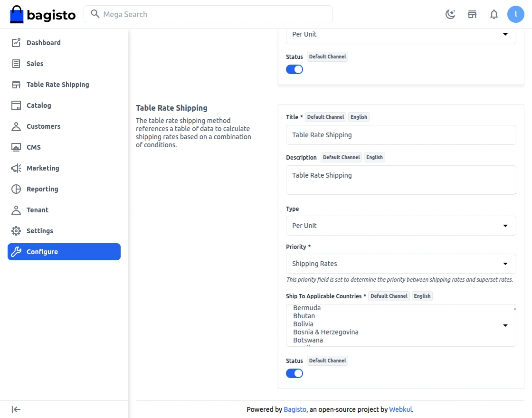Click the Bagisto shopping bag logo
532x418 pixels.
coord(17,14)
